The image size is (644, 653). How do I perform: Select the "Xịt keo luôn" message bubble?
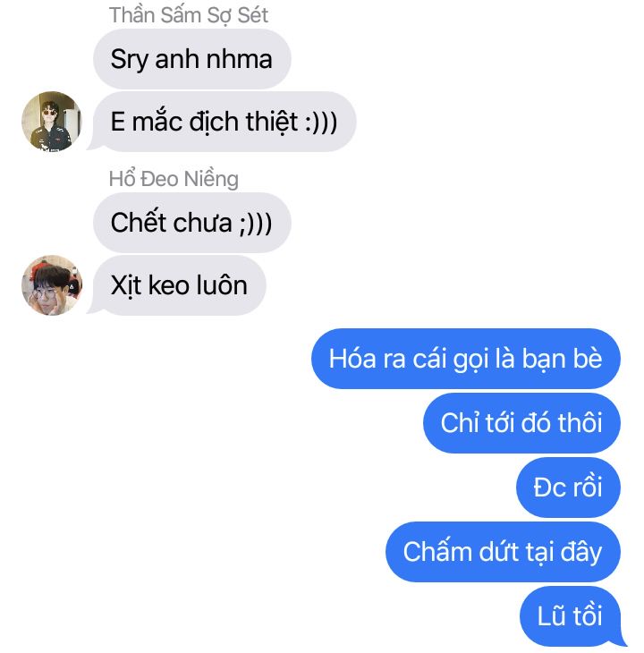[180, 285]
